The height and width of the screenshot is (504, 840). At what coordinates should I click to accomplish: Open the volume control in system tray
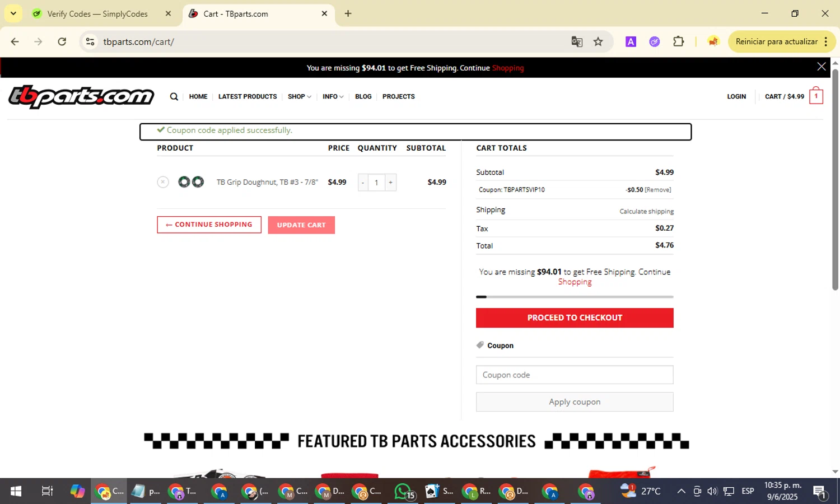click(x=712, y=491)
